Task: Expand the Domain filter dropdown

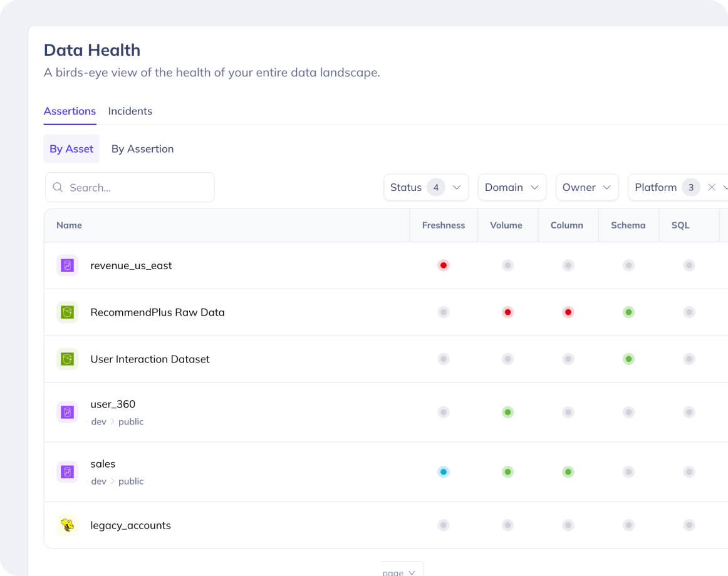Action: pyautogui.click(x=512, y=188)
